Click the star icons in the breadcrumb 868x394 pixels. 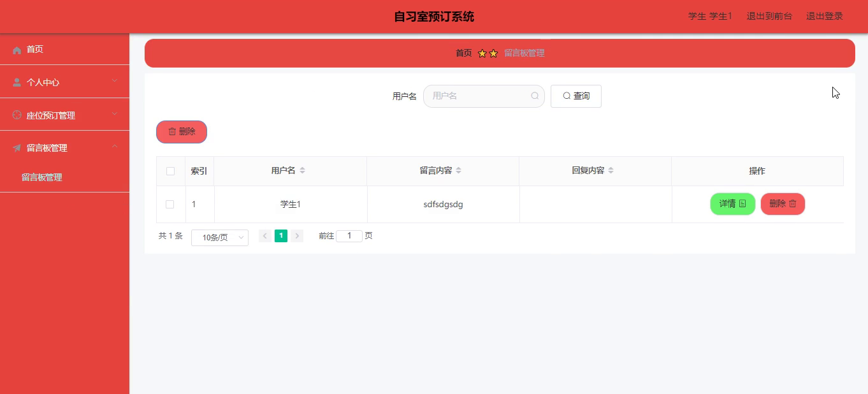[x=488, y=54]
